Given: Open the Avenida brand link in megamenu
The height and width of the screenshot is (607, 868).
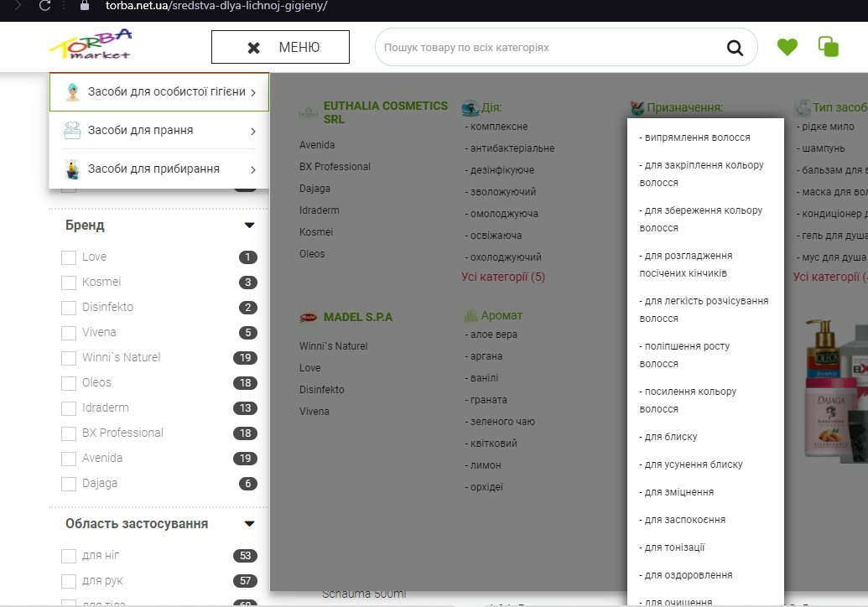Looking at the screenshot, I should tap(317, 145).
